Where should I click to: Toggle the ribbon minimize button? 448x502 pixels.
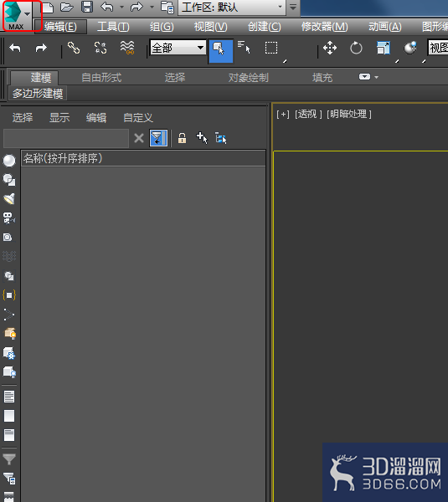pyautogui.click(x=365, y=77)
